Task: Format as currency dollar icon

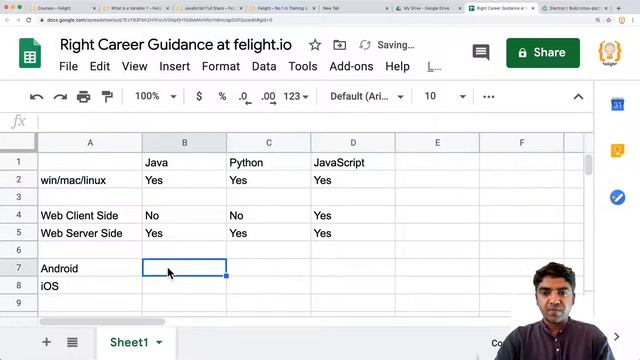Action: click(199, 96)
